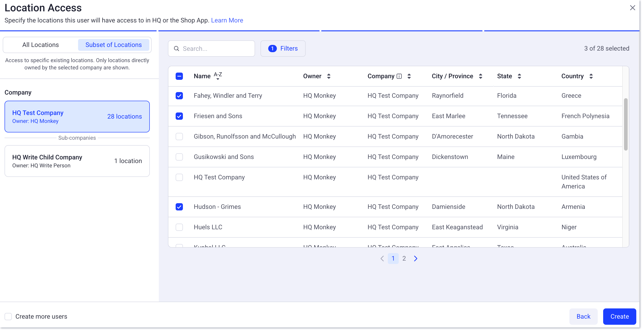644x332 pixels.
Task: Click the 'Niger' country cell
Action: click(x=569, y=227)
